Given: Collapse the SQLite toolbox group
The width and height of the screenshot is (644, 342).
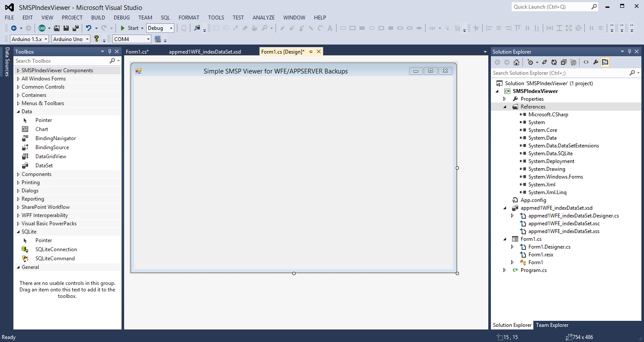Looking at the screenshot, I should tap(18, 232).
